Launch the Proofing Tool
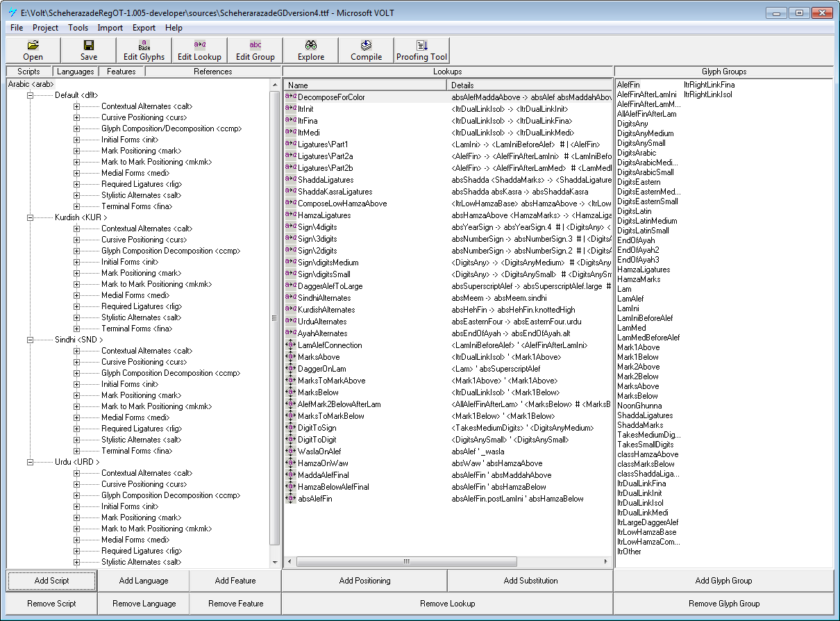Screen dimensions: 840x621 [x=421, y=50]
